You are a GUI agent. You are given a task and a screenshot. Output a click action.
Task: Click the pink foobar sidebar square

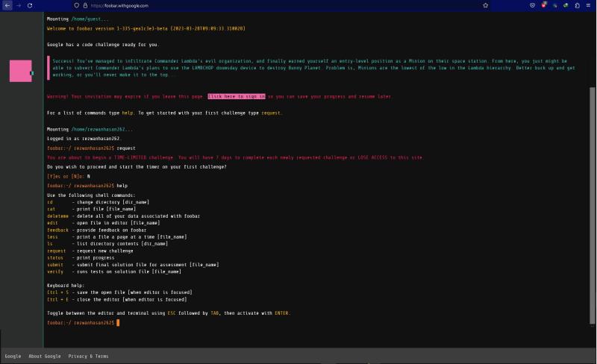coord(21,71)
